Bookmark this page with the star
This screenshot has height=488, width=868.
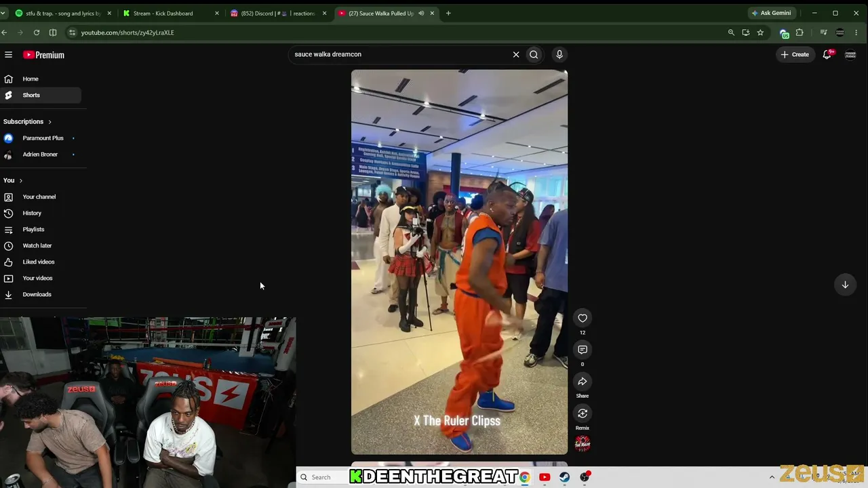pos(760,33)
